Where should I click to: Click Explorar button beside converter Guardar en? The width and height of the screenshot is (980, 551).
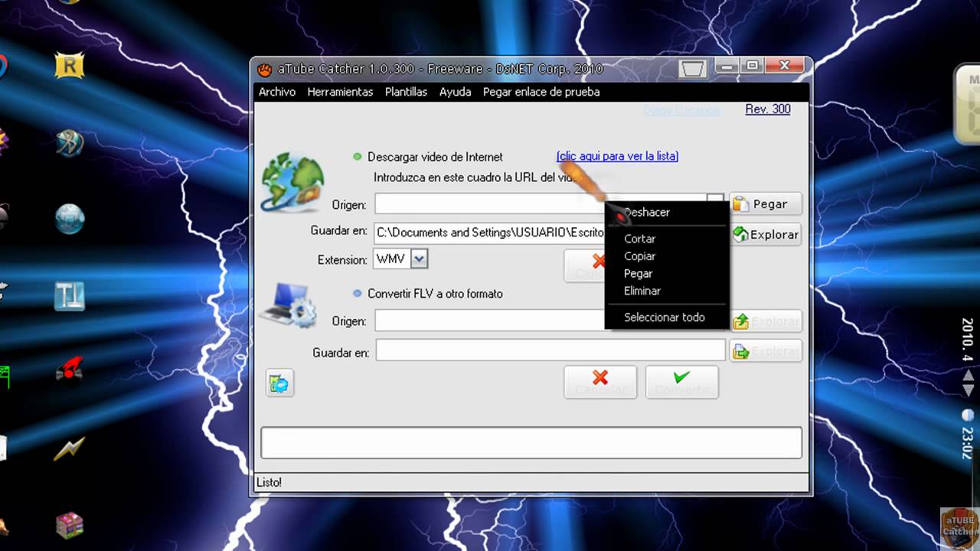click(766, 351)
